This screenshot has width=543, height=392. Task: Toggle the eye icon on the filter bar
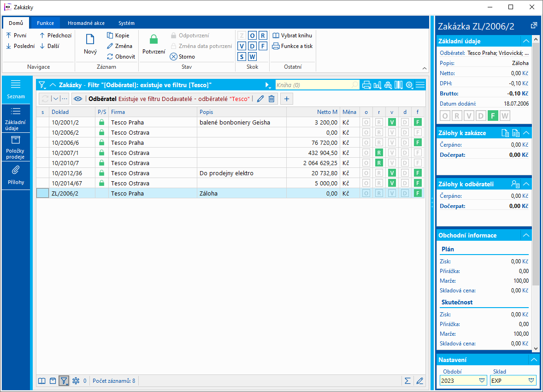coord(78,99)
